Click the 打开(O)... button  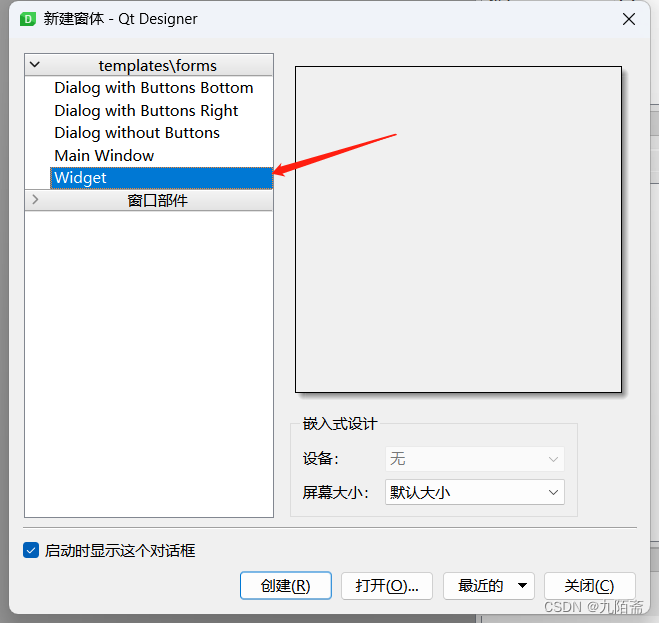tap(387, 586)
